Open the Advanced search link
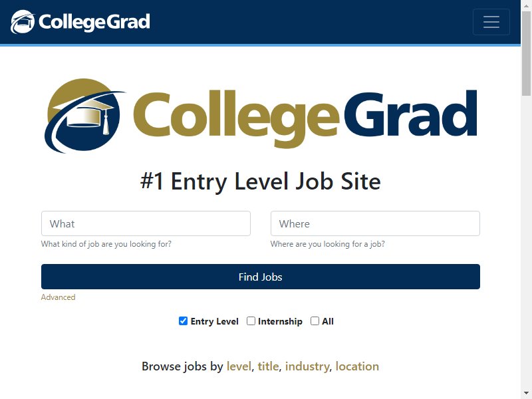This screenshot has width=532, height=399. (x=58, y=297)
